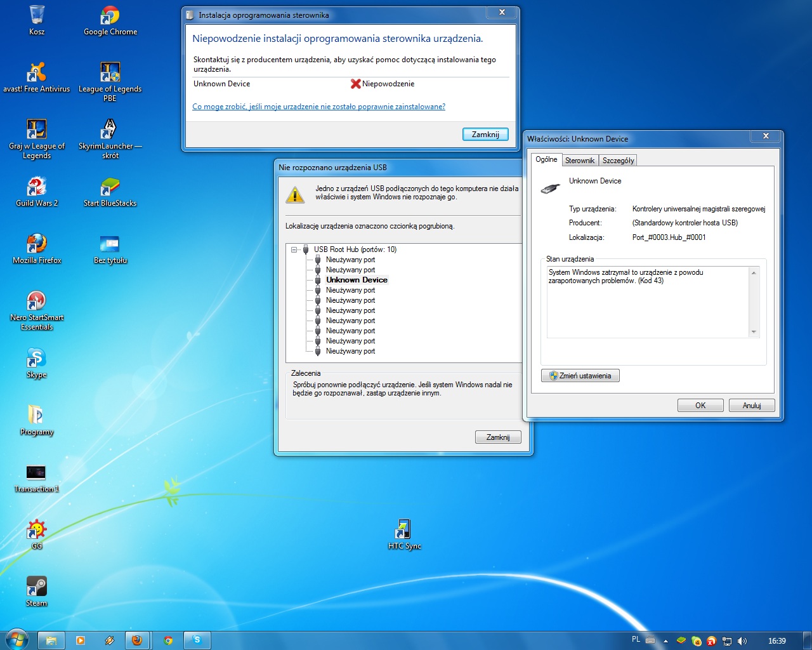Select the Guild Wars 2 desktop icon
The width and height of the screenshot is (812, 650).
click(x=37, y=192)
